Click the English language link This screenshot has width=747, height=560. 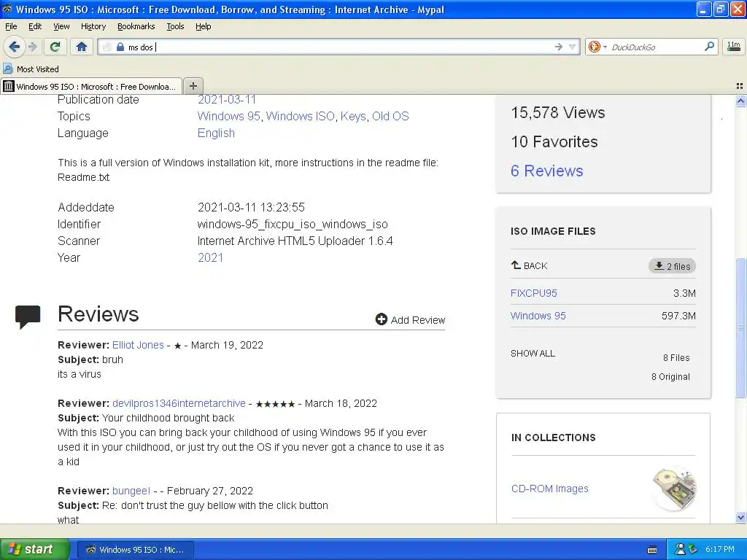[x=216, y=133]
